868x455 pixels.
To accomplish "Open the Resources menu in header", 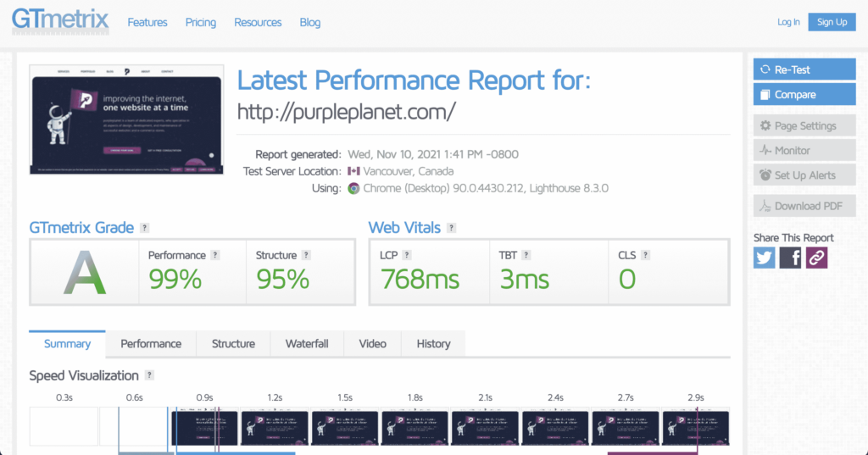I will 258,22.
